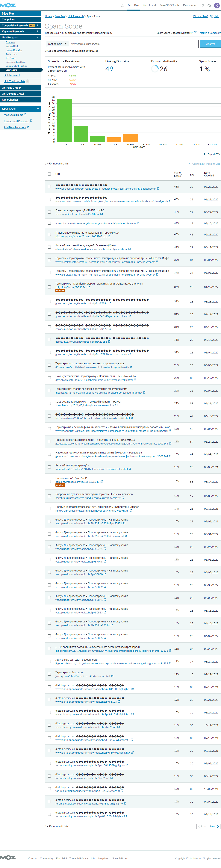Click Link Research in the breadcrumb
Image resolution: width=221 pixels, height=868 pixels.
click(x=75, y=16)
